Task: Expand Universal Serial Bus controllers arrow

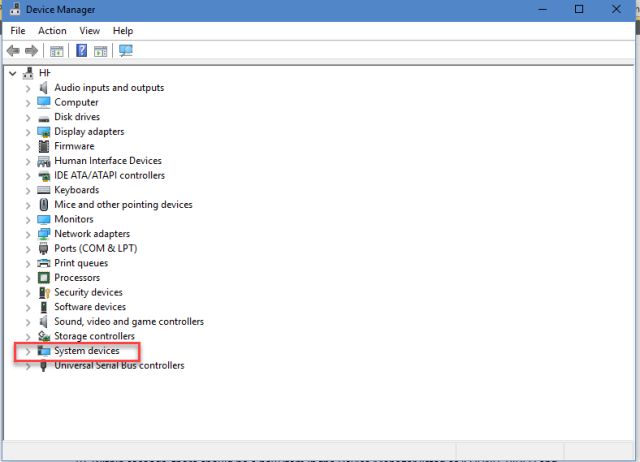Action: pos(28,366)
